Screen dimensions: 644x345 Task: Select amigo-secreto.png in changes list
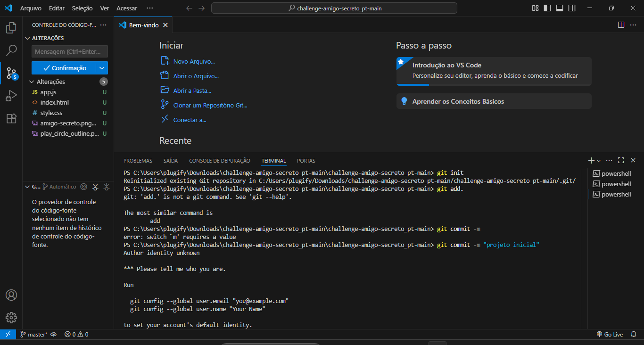click(68, 123)
